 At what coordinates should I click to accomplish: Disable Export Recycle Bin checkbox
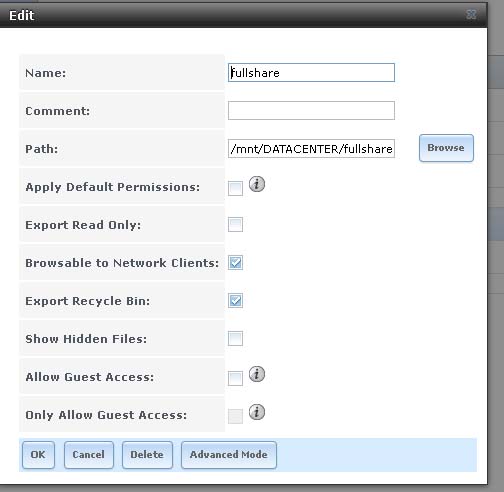[235, 300]
